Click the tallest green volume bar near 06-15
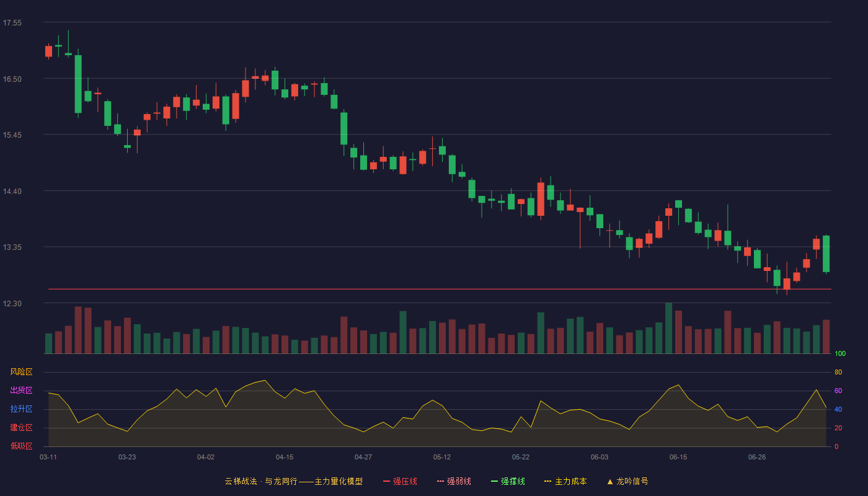 [x=668, y=328]
